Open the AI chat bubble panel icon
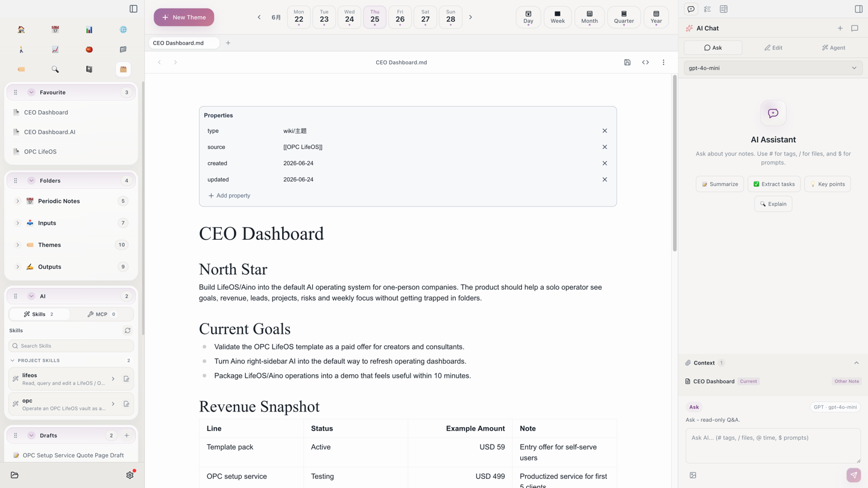The height and width of the screenshot is (488, 868). point(691,9)
